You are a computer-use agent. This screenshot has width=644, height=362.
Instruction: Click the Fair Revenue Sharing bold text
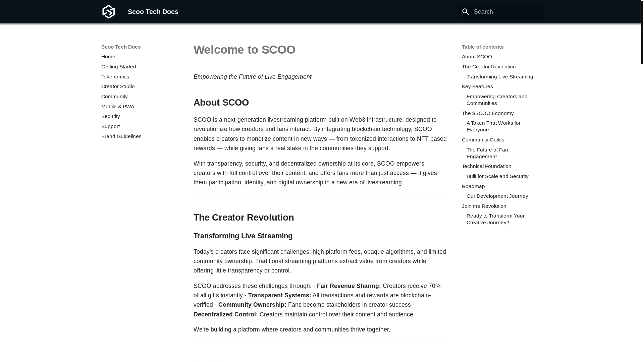tap(349, 286)
